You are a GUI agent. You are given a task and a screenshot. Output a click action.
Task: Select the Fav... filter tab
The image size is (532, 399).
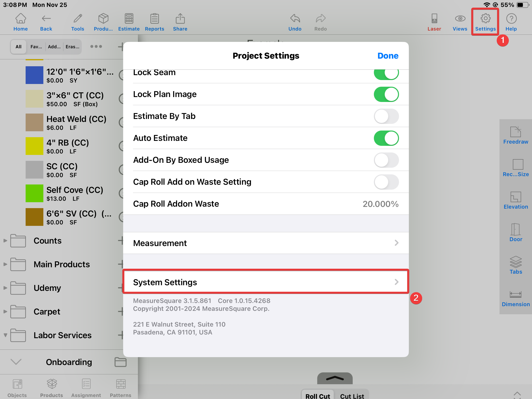tap(36, 47)
